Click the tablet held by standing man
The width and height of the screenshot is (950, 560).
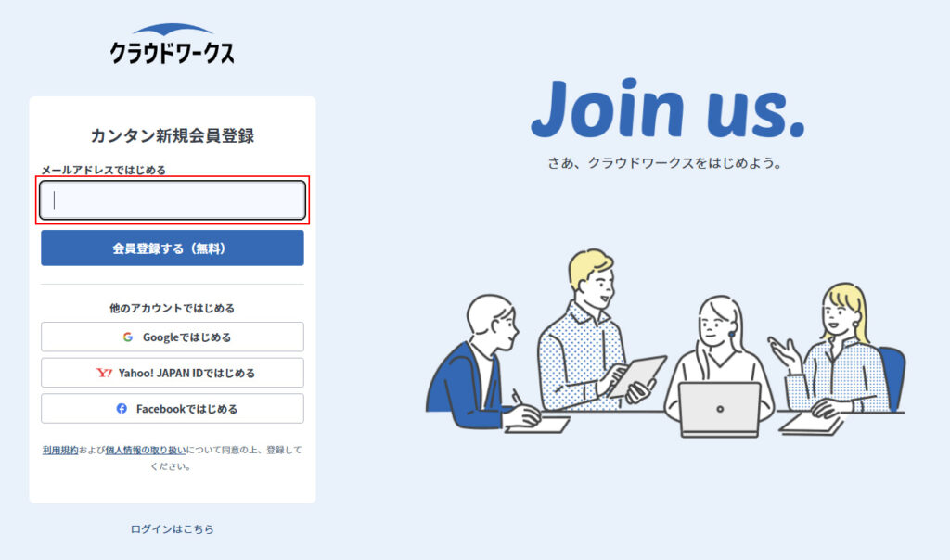click(637, 376)
